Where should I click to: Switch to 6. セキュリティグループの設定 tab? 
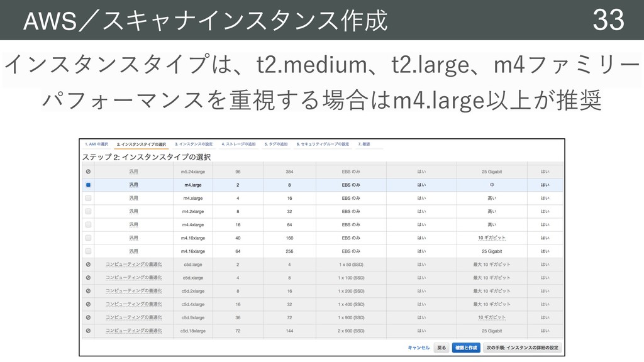[323, 144]
